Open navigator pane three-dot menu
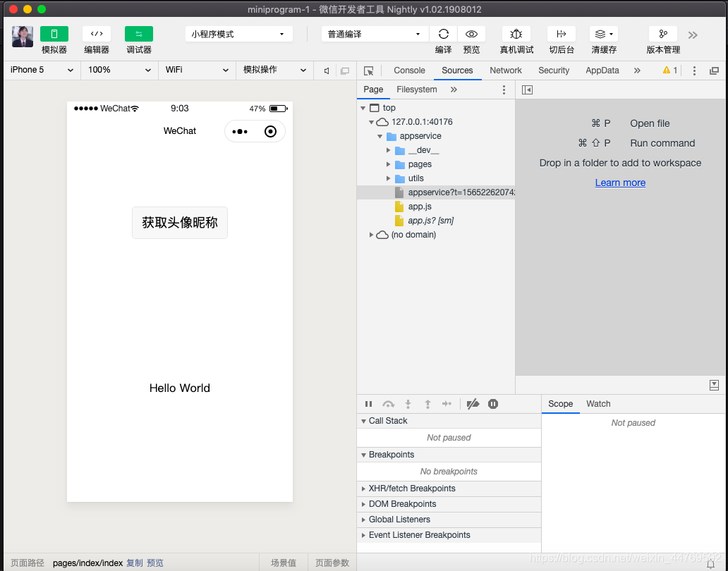Viewport: 728px width, 571px height. [x=504, y=90]
